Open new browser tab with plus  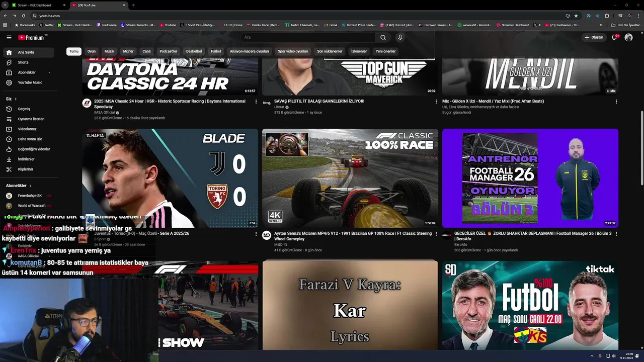pos(133,5)
